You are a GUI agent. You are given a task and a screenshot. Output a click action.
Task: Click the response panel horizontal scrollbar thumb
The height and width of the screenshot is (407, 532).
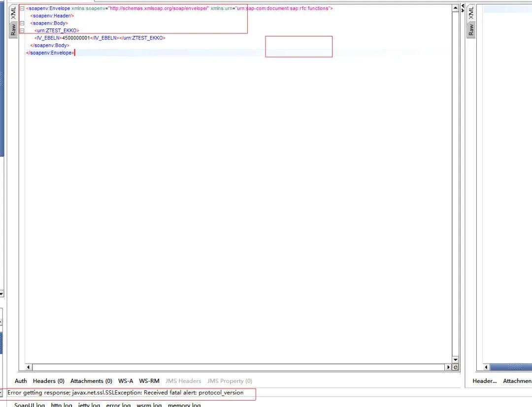[511, 367]
